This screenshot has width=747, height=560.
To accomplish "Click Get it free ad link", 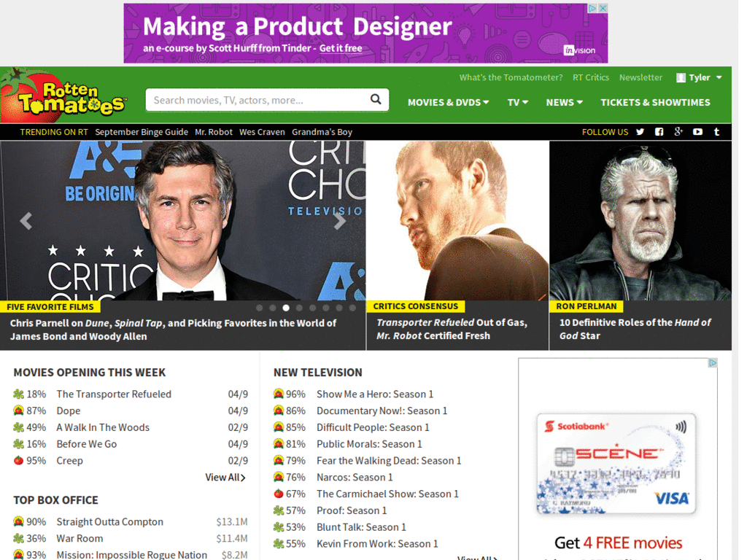I will [x=341, y=48].
